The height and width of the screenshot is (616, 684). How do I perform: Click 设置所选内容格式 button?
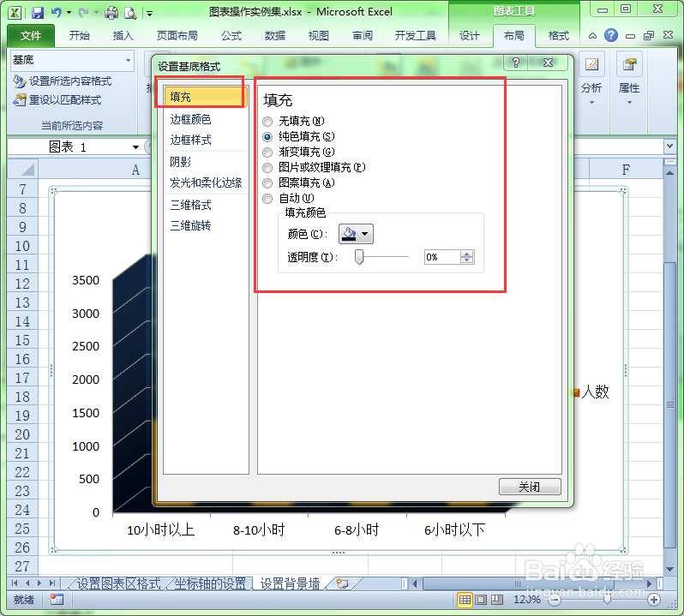click(62, 81)
